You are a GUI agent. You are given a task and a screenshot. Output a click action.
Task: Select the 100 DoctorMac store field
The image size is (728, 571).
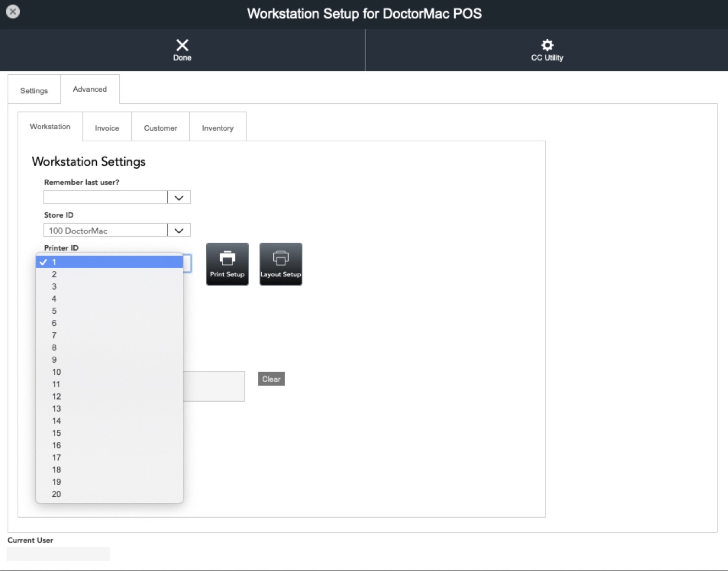tap(106, 230)
